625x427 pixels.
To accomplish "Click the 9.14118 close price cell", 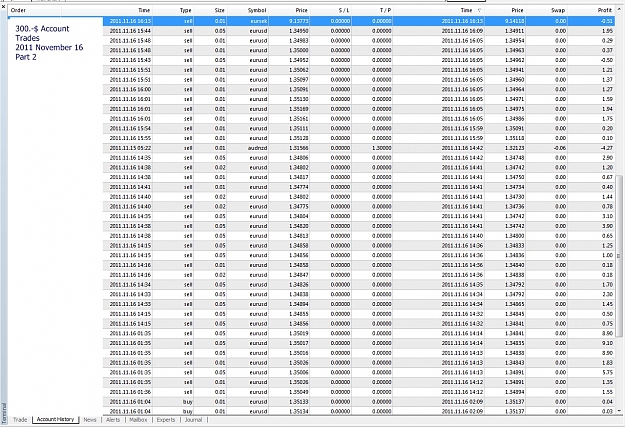I will (514, 21).
